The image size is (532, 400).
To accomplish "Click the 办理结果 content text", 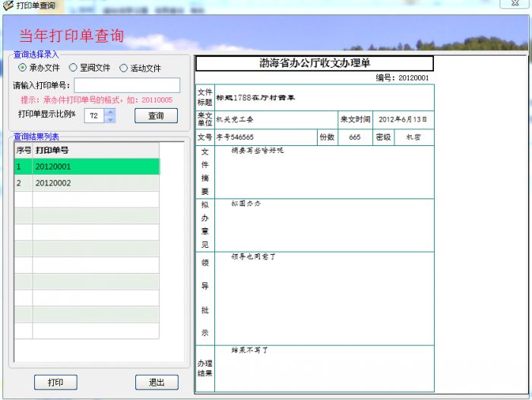I will pyautogui.click(x=250, y=350).
